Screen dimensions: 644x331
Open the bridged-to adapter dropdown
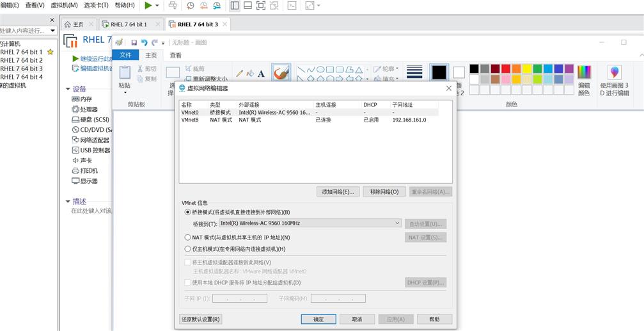pyautogui.click(x=310, y=223)
